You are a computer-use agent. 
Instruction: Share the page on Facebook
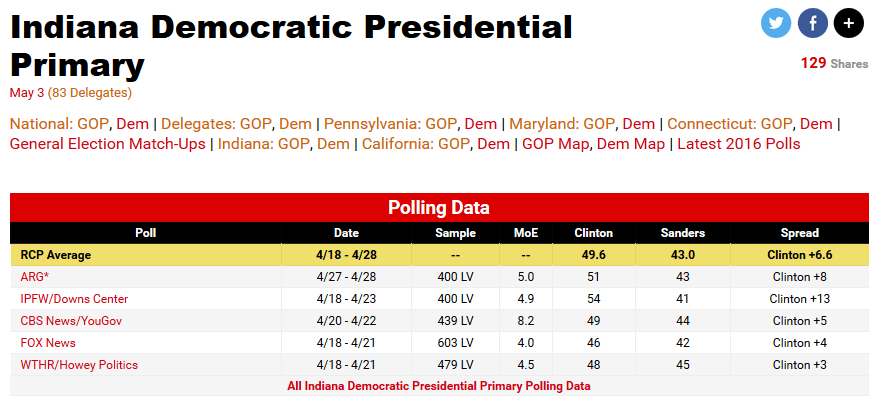[x=812, y=23]
